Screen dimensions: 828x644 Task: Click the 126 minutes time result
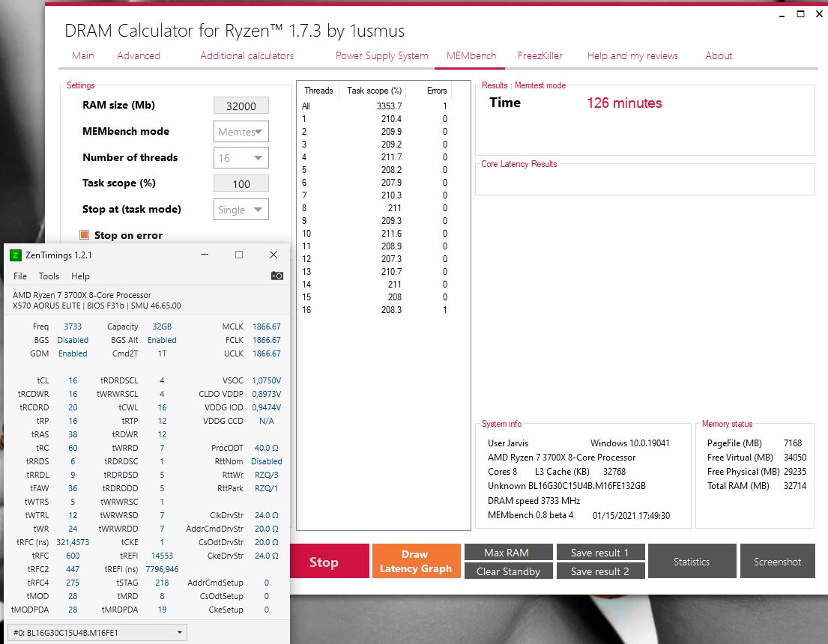coord(624,103)
